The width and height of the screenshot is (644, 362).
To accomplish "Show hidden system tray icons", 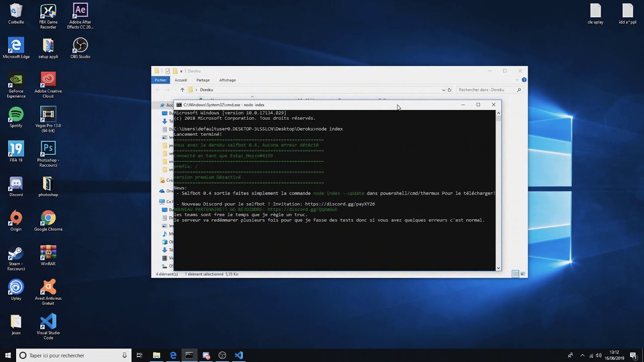I will click(582, 355).
